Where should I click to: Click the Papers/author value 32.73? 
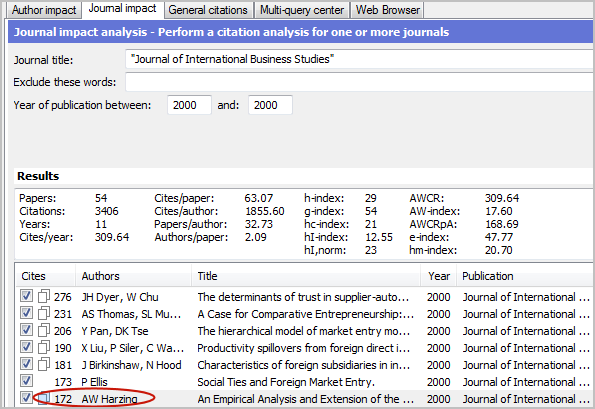[x=258, y=224]
